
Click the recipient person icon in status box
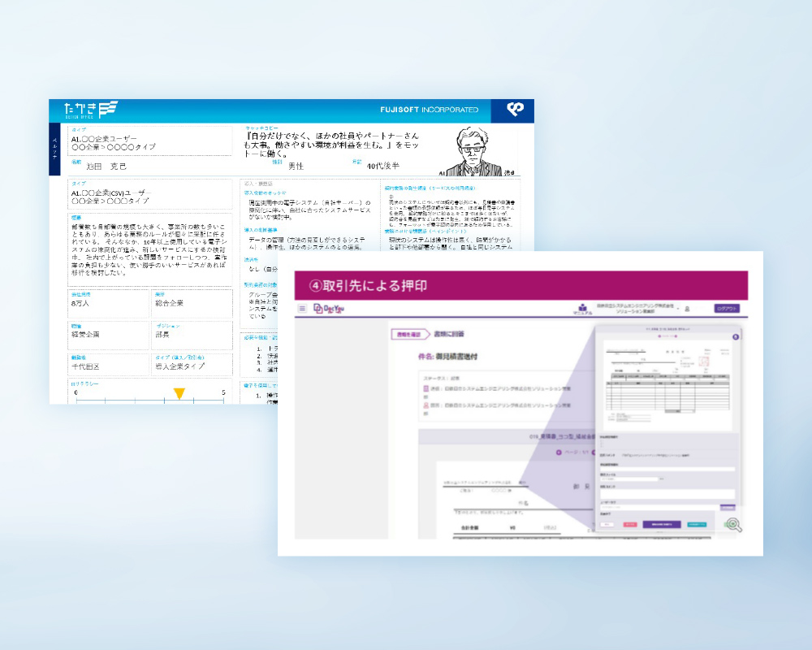[426, 405]
